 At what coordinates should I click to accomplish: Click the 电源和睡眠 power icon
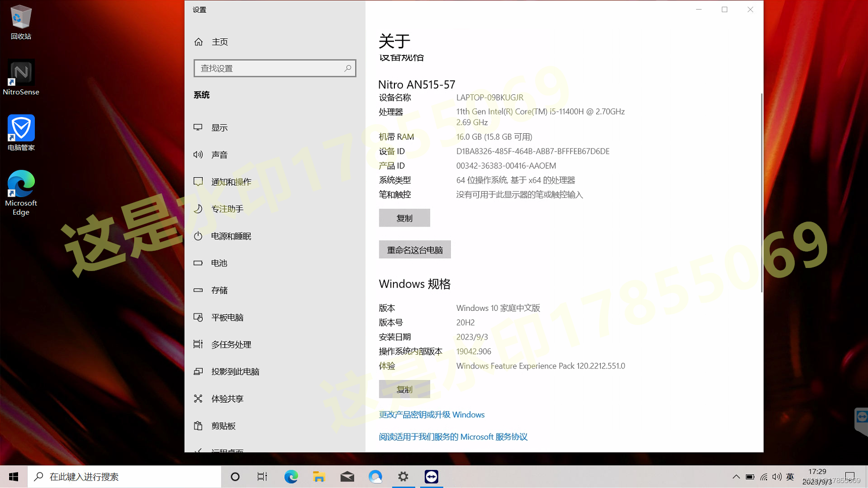pos(198,236)
